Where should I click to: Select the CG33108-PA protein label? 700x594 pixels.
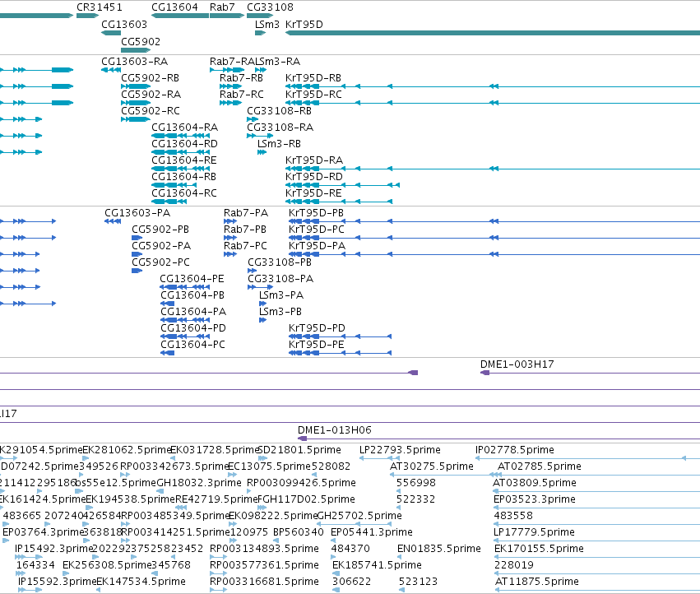pyautogui.click(x=280, y=279)
